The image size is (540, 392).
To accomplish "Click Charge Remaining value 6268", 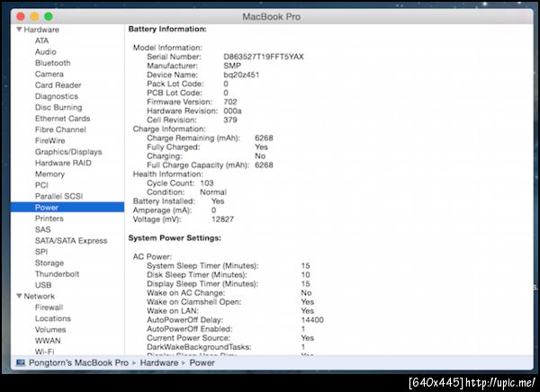I will pos(264,138).
